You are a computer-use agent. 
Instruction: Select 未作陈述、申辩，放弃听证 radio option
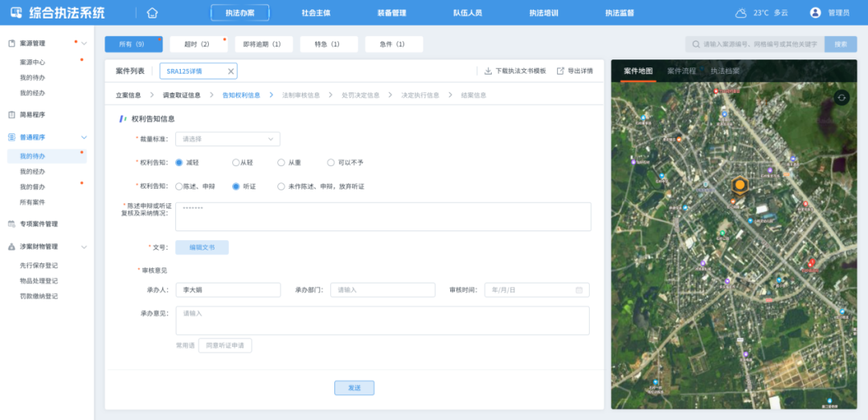click(281, 186)
